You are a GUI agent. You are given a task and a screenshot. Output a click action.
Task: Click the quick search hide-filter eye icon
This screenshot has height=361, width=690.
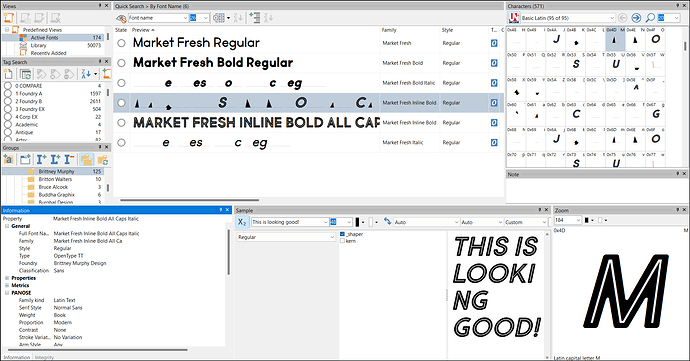click(x=121, y=18)
